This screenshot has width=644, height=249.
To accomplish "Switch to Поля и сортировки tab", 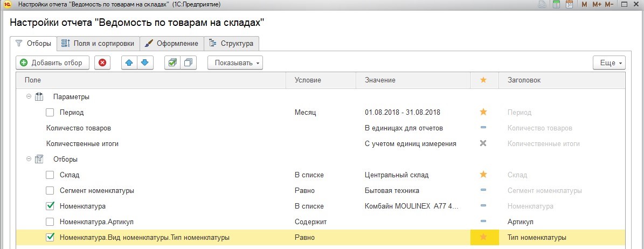I will click(x=99, y=43).
